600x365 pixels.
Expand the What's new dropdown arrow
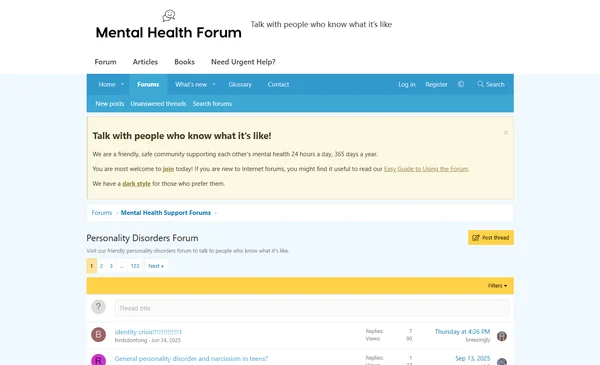214,84
